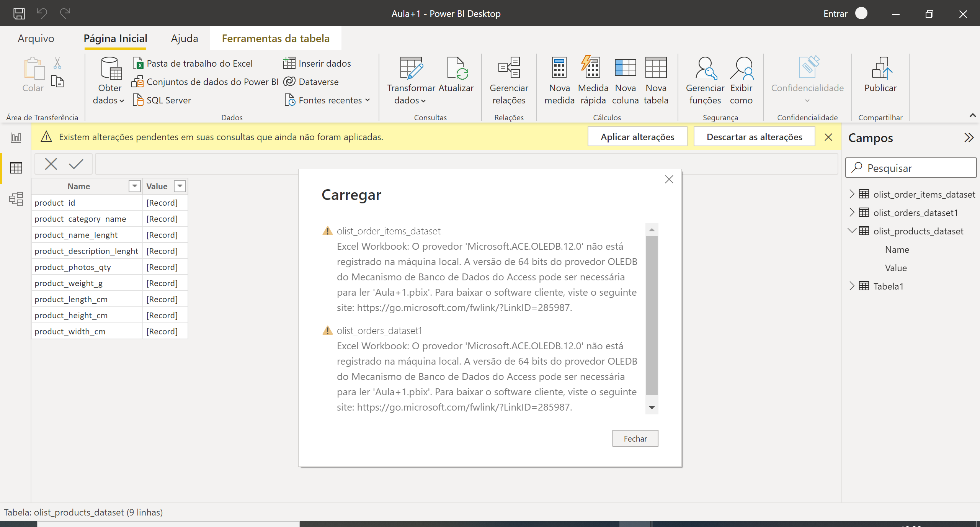Switch to Report view in left sidebar
This screenshot has height=527, width=980.
click(x=16, y=137)
